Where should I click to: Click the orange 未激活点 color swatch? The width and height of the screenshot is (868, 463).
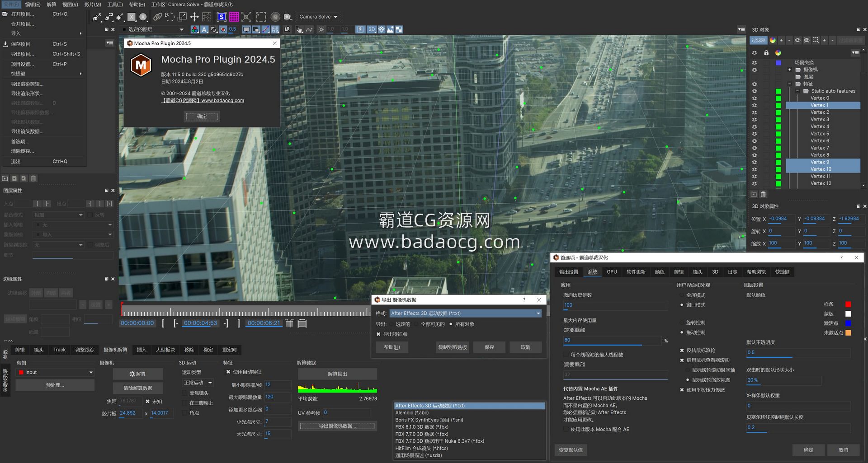[x=848, y=333]
